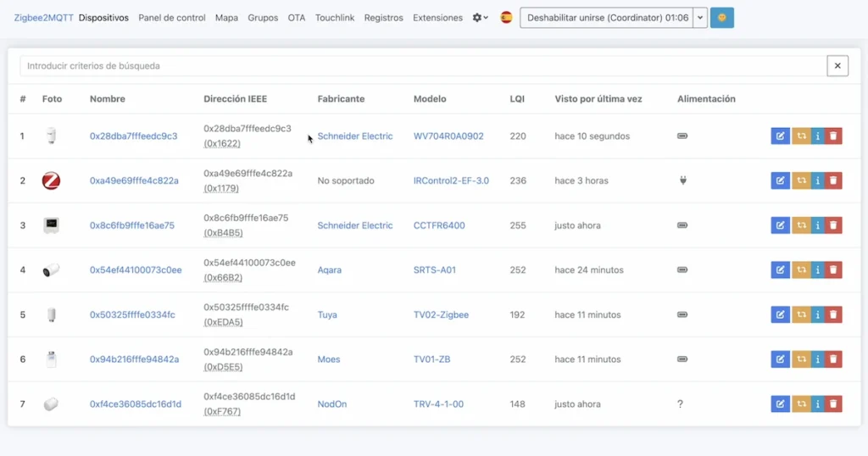Sort the table by LQI column header
The height and width of the screenshot is (456, 868).
click(x=517, y=99)
